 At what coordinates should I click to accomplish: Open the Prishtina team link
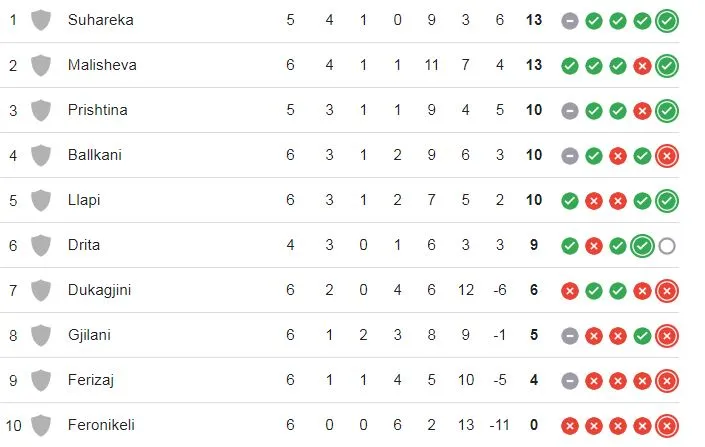coord(98,110)
